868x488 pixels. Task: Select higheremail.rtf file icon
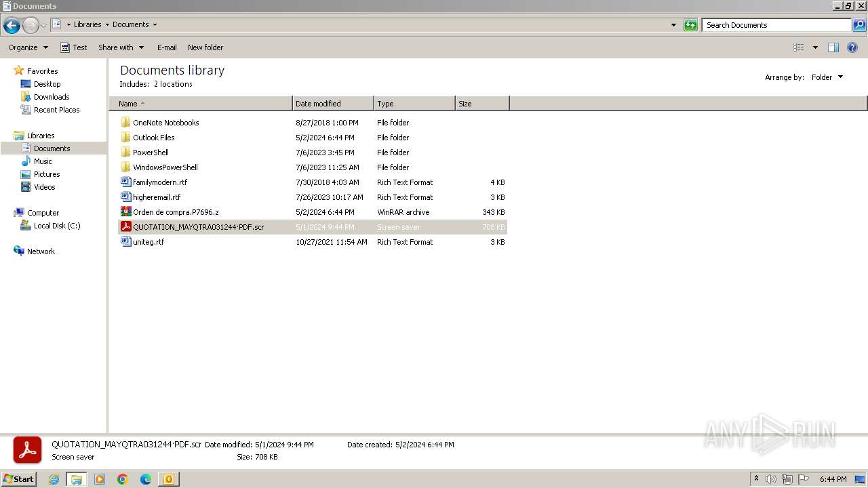point(125,197)
